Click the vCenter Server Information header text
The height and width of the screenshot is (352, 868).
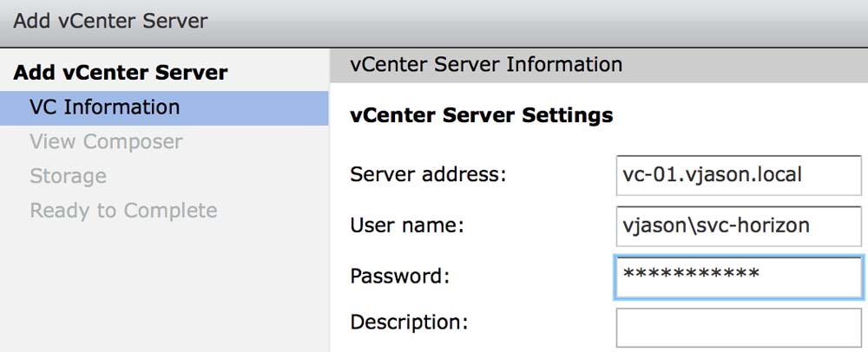point(485,64)
